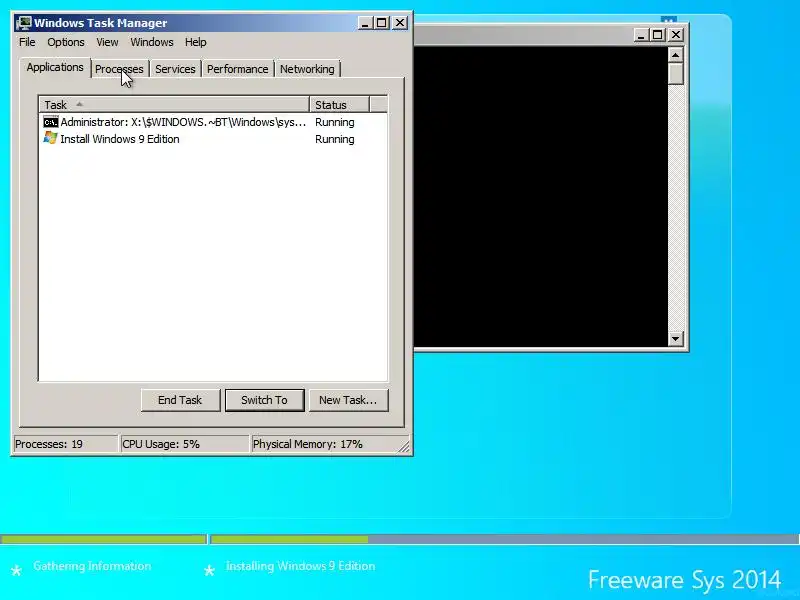Viewport: 800px width, 600px height.
Task: Click the Switch To button
Action: point(264,400)
